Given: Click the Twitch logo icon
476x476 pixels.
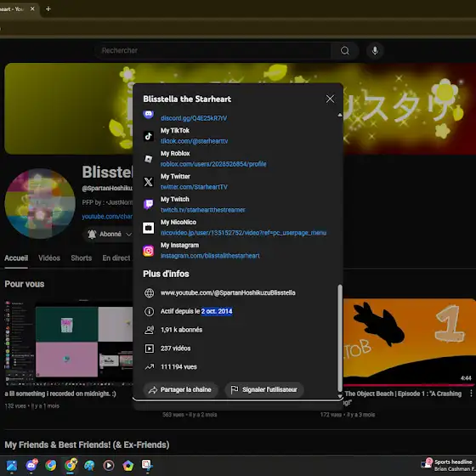Looking at the screenshot, I should (149, 205).
